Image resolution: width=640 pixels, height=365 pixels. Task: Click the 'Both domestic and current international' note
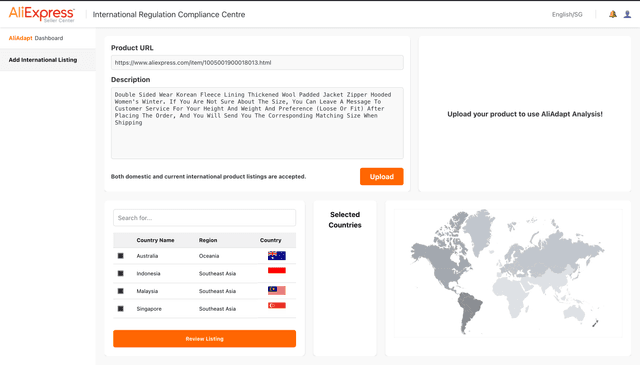point(208,176)
